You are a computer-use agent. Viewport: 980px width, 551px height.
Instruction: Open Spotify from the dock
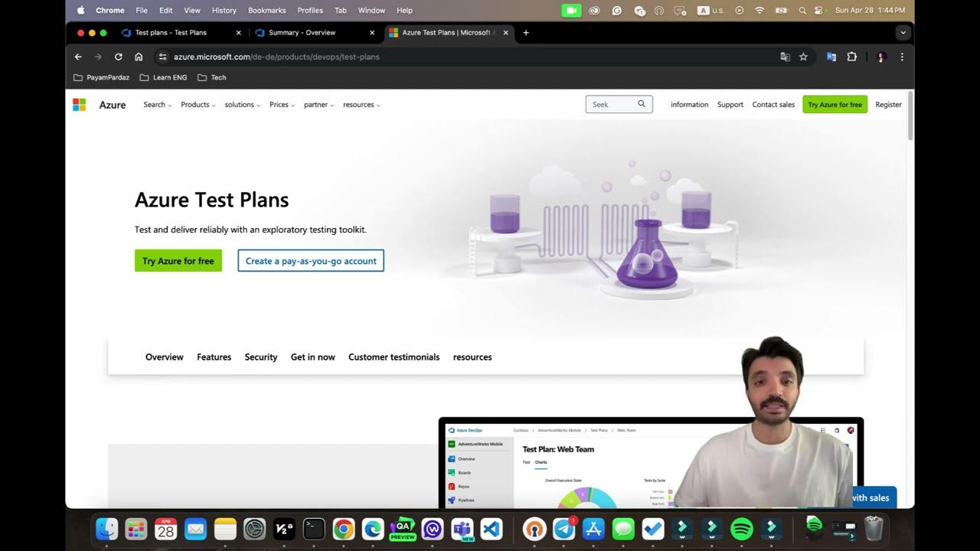(742, 529)
